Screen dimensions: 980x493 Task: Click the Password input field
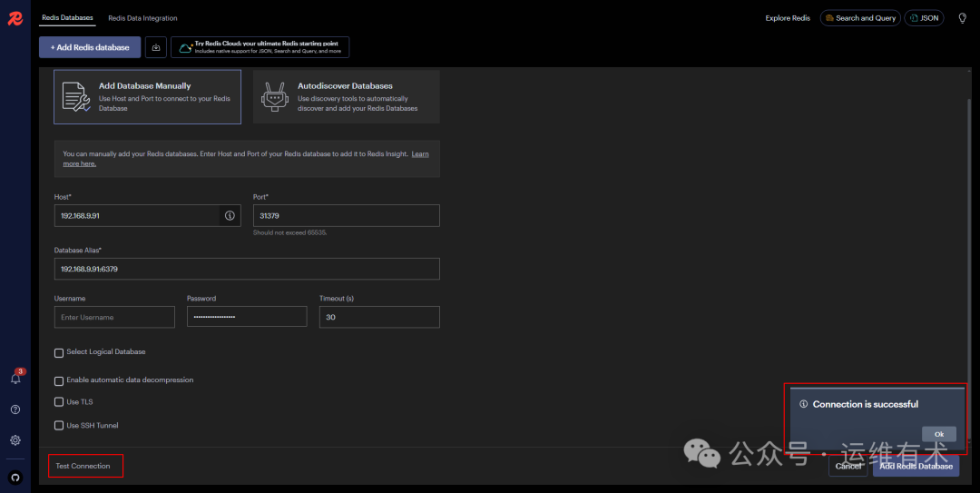[x=247, y=317]
